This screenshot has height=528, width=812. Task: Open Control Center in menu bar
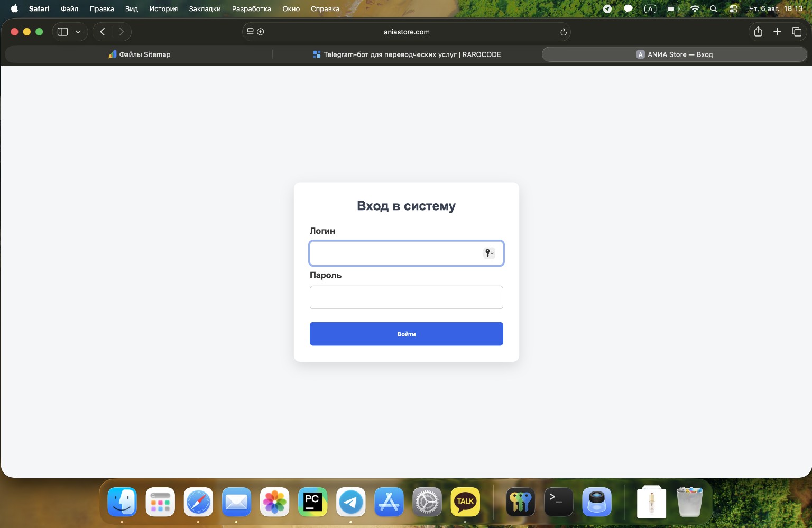click(x=733, y=8)
